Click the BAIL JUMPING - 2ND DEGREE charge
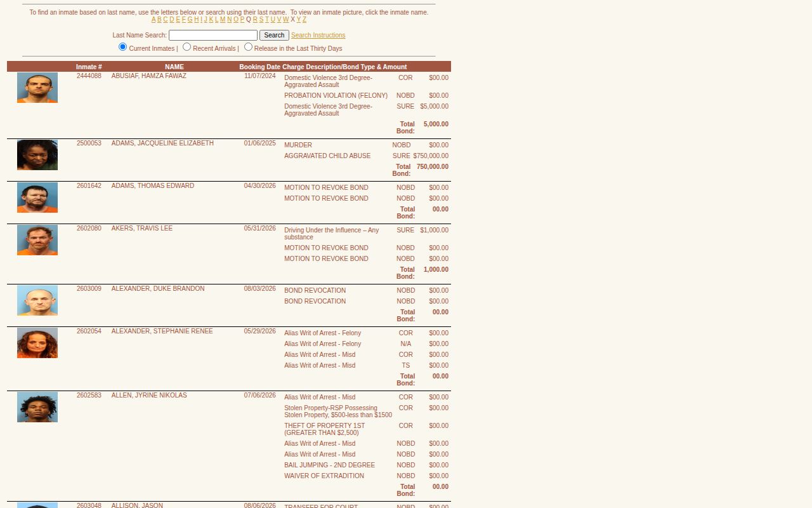The height and width of the screenshot is (508, 812). click(329, 465)
